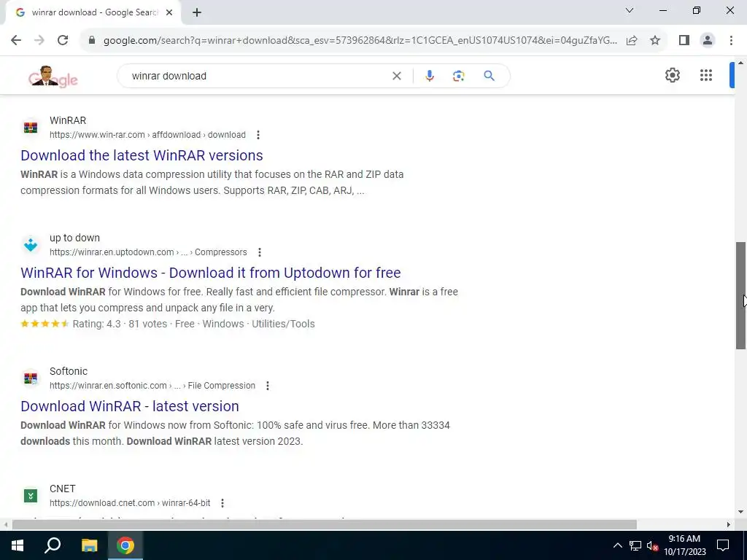Click the Softonic site name

point(69,371)
